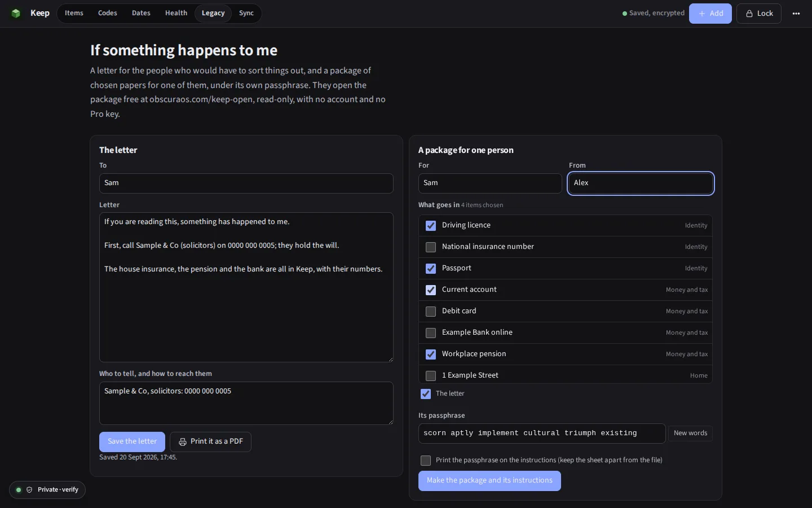The image size is (812, 508).
Task: Focus the letter To field containing Sam
Action: (246, 183)
